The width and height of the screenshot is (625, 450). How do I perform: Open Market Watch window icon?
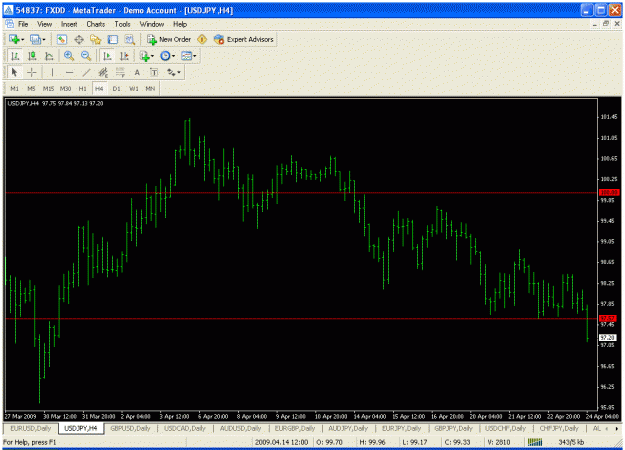[61, 39]
